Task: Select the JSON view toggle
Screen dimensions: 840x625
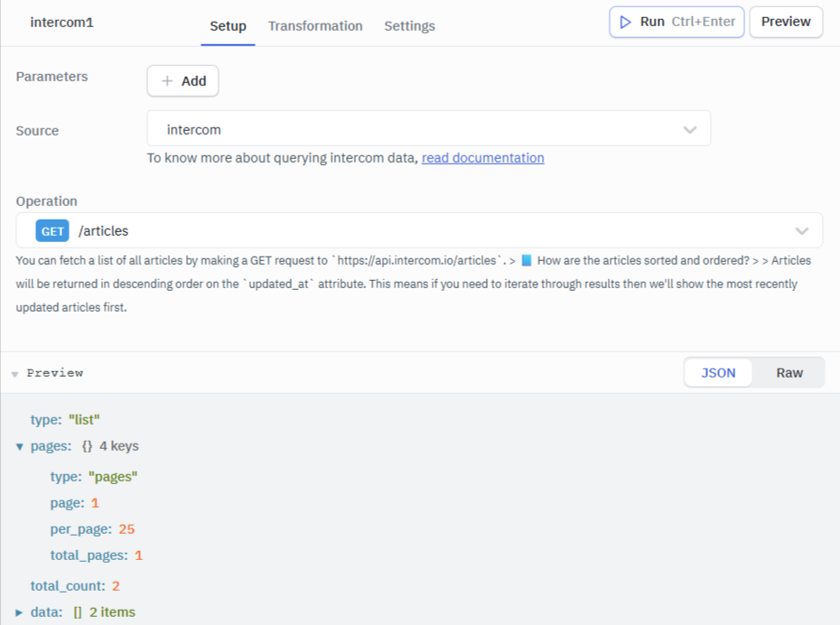Action: click(718, 373)
